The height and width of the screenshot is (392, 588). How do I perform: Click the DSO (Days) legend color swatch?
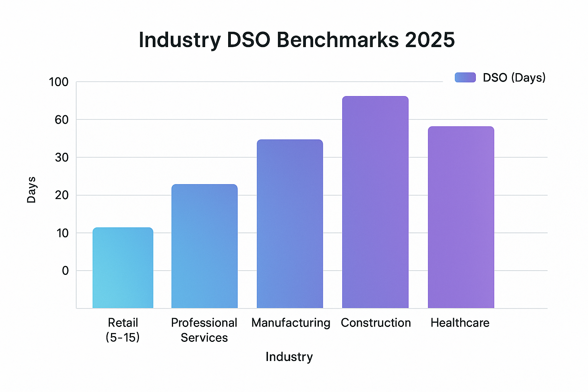pos(465,77)
